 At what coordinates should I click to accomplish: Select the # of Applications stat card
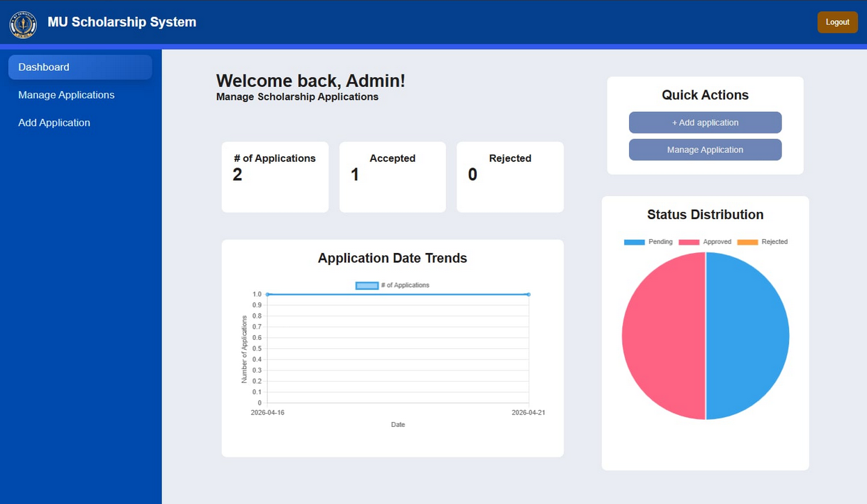(x=275, y=177)
